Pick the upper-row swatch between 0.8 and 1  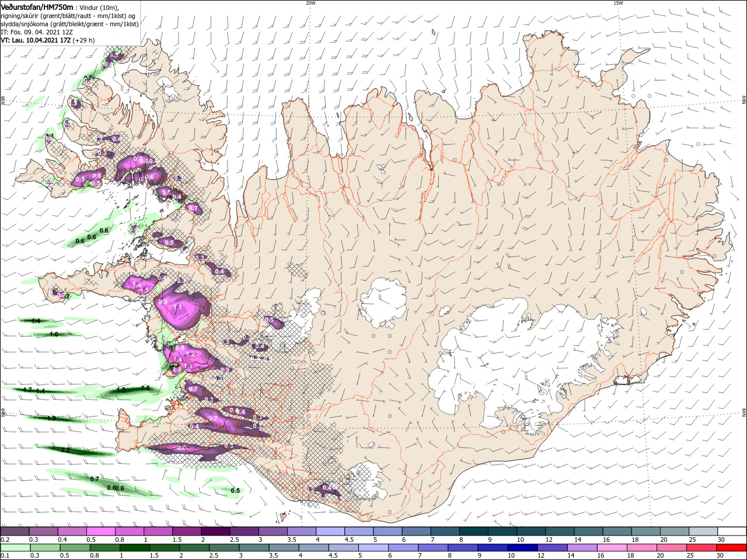(x=129, y=531)
